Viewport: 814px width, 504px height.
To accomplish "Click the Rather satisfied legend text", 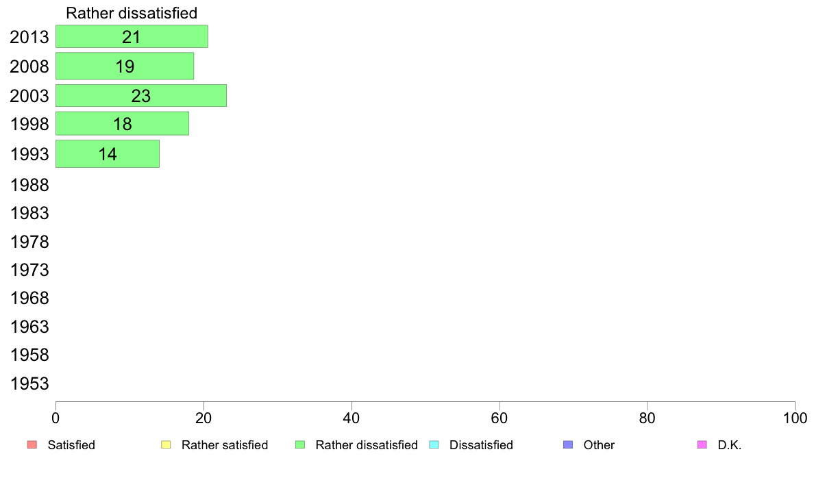I will point(225,445).
